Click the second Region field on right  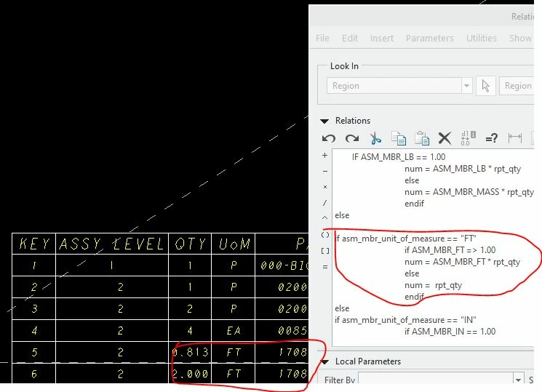517,86
